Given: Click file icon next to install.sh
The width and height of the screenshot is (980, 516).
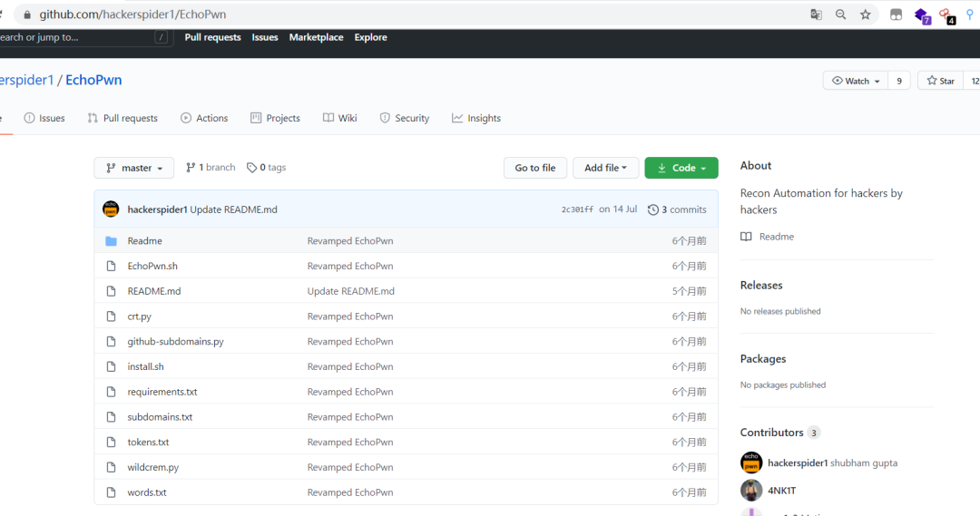Looking at the screenshot, I should coord(112,366).
